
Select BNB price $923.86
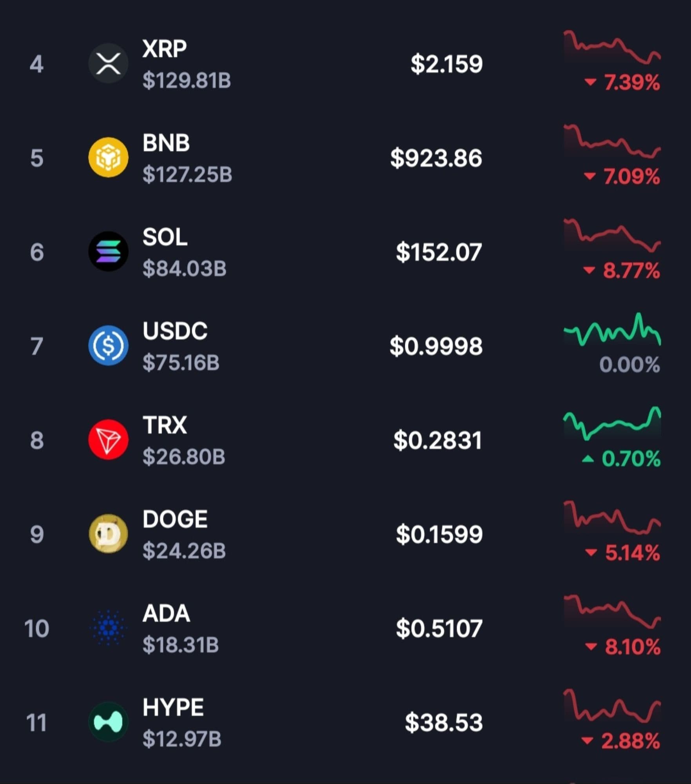(436, 158)
